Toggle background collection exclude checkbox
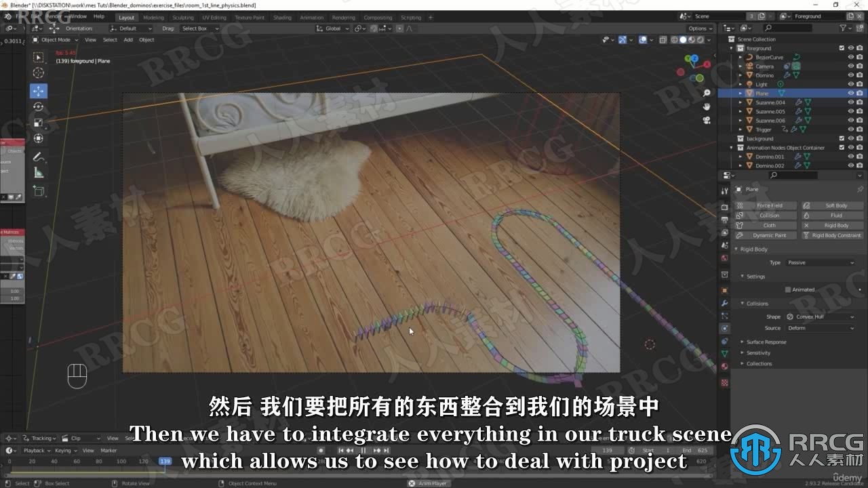 pos(842,138)
